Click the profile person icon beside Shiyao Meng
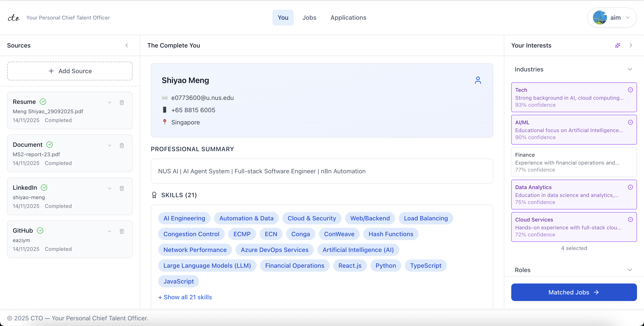 pyautogui.click(x=478, y=80)
